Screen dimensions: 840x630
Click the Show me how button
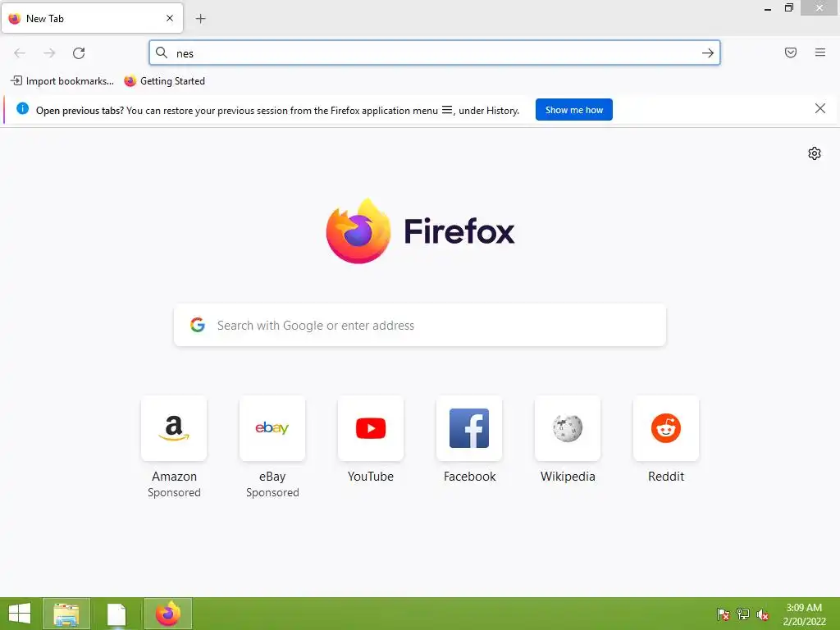coord(573,110)
